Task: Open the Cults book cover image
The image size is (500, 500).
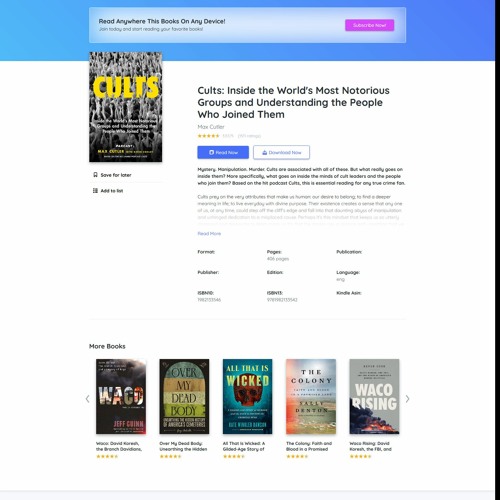Action: (126, 107)
